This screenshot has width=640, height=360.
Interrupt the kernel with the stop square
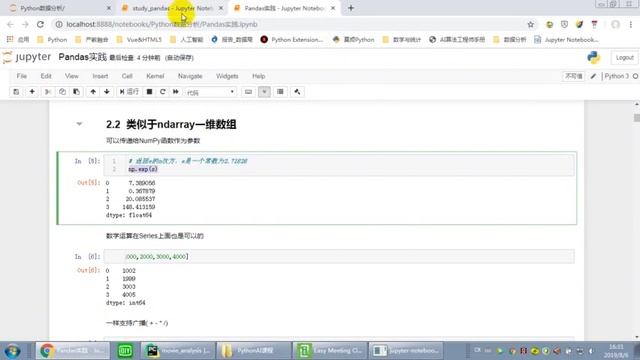tap(149, 92)
